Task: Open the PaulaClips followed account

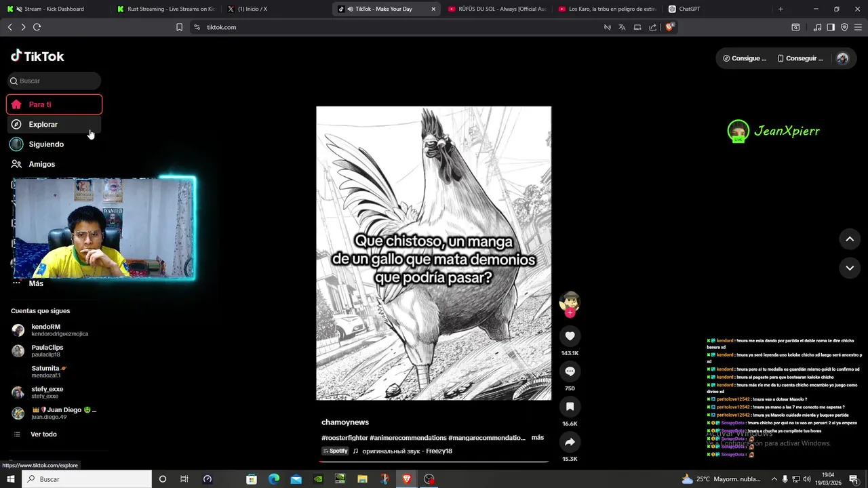Action: pyautogui.click(x=54, y=350)
